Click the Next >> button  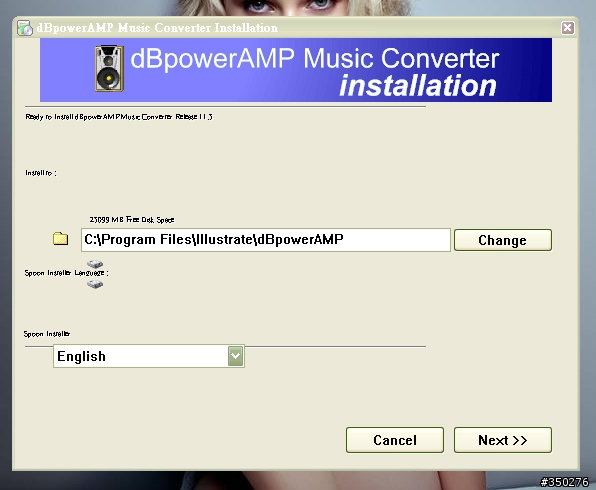[x=502, y=440]
